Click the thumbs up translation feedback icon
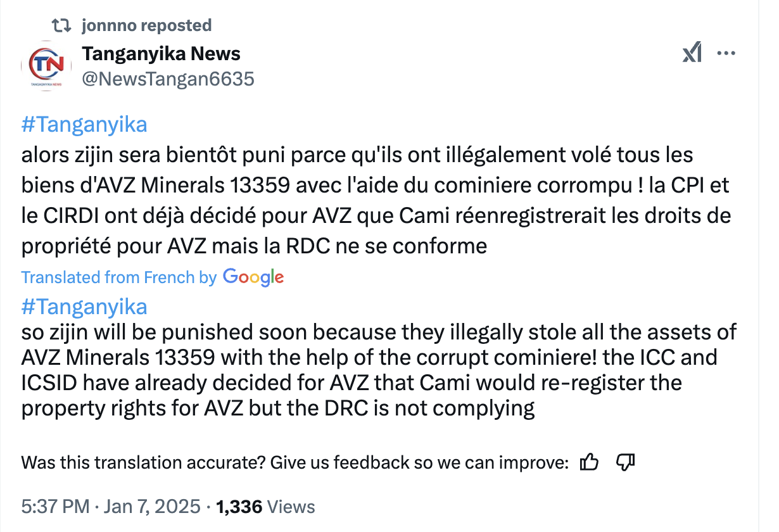 pyautogui.click(x=589, y=462)
